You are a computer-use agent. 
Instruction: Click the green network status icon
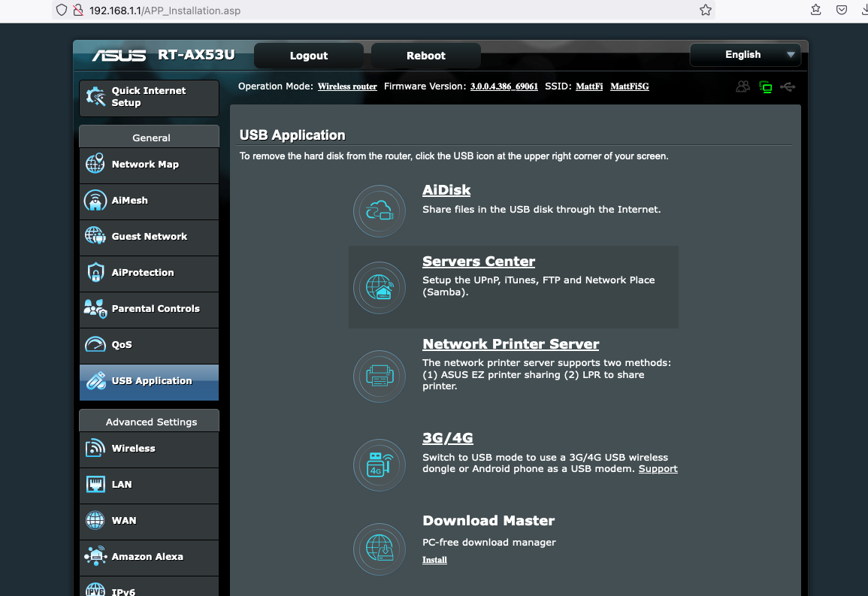pyautogui.click(x=766, y=87)
